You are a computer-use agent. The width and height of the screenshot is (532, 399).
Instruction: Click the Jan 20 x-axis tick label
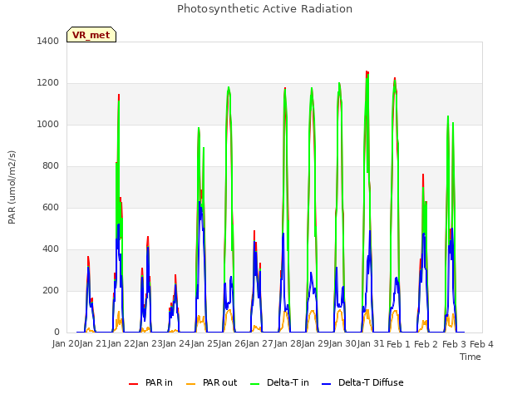coord(66,344)
